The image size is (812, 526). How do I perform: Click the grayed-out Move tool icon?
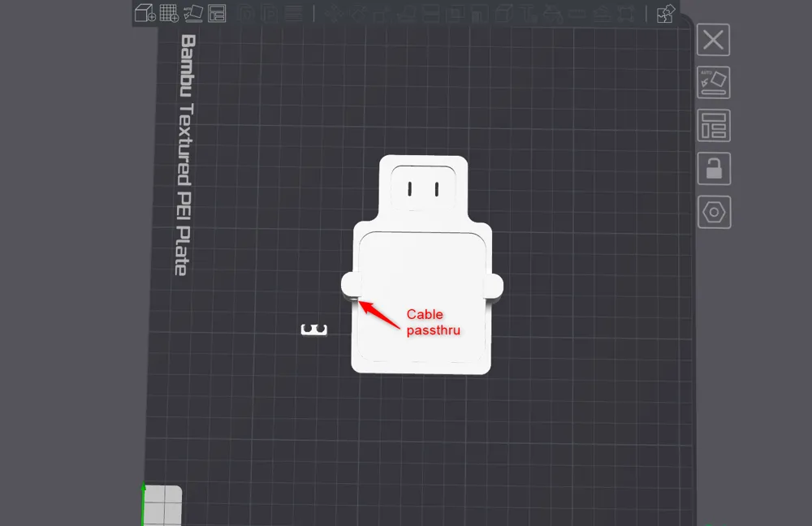[333, 13]
